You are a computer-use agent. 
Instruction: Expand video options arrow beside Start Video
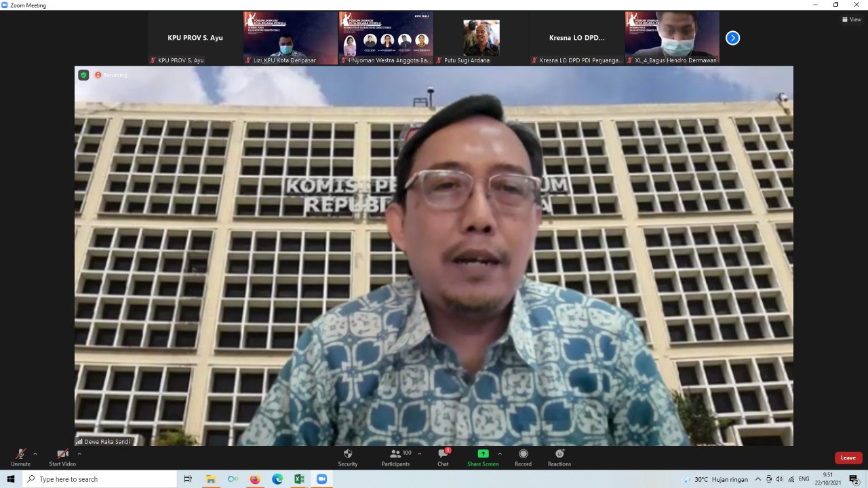click(79, 453)
